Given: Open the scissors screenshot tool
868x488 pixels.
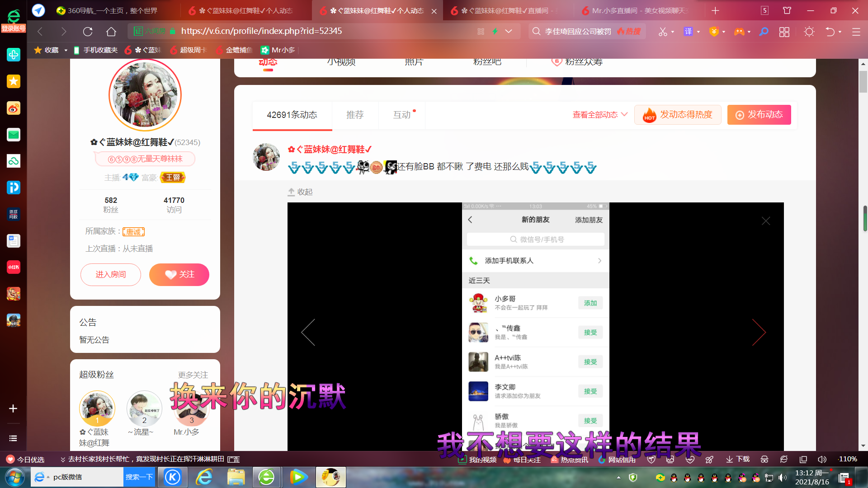Looking at the screenshot, I should (663, 32).
